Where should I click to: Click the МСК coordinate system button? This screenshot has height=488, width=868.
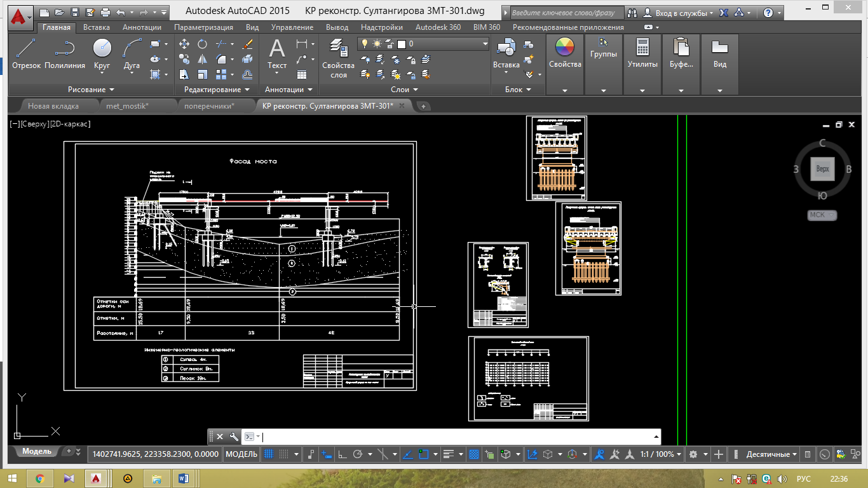point(822,215)
